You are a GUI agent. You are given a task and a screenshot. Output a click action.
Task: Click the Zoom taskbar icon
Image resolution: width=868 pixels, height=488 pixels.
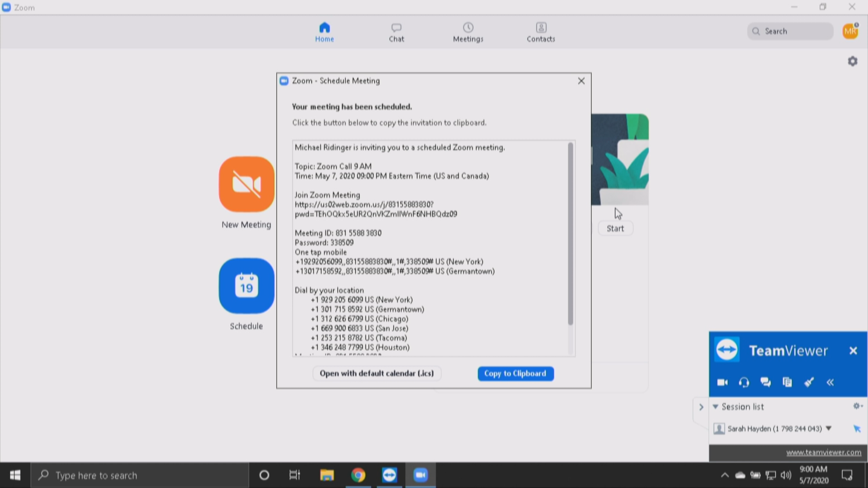[x=420, y=475]
